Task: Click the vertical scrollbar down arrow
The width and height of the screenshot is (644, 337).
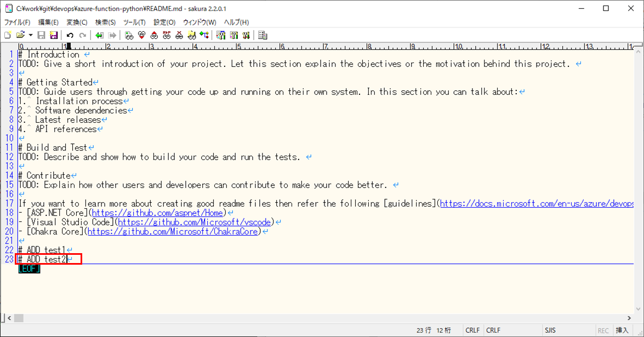Action: point(638,309)
